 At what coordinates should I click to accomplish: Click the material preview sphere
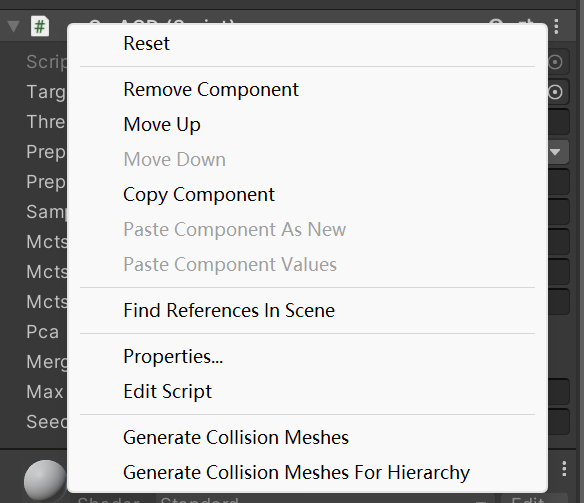(45, 480)
